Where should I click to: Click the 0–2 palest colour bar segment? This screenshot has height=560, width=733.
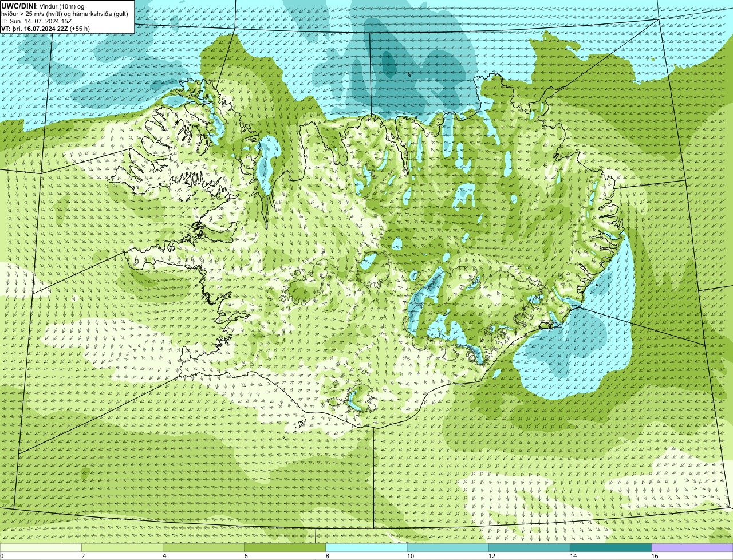coord(41,547)
